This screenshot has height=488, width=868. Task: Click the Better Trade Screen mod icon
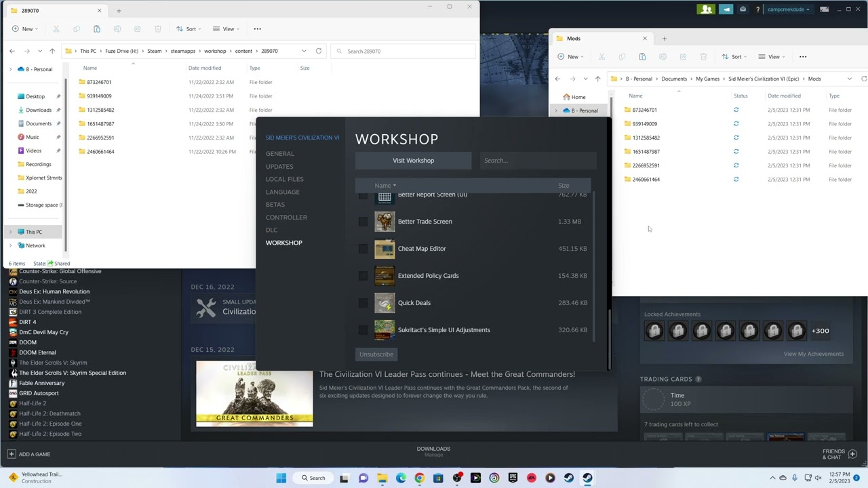(384, 222)
